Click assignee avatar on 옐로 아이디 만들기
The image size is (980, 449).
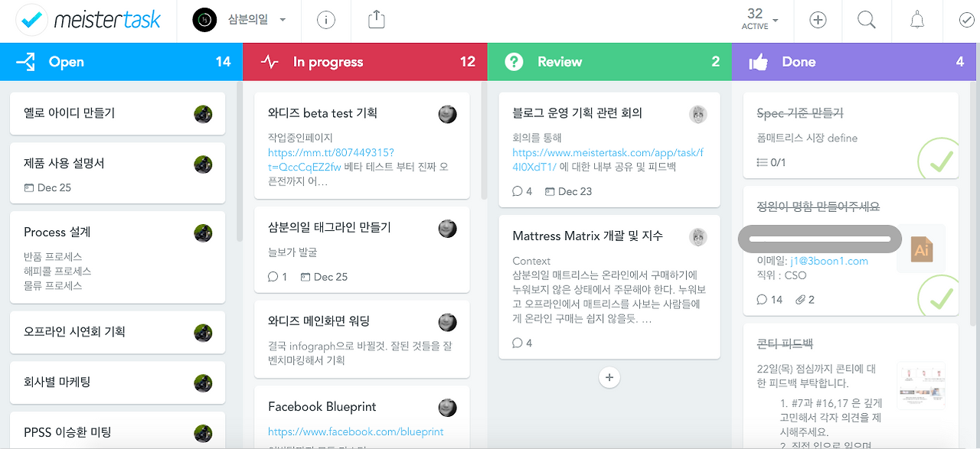203,114
